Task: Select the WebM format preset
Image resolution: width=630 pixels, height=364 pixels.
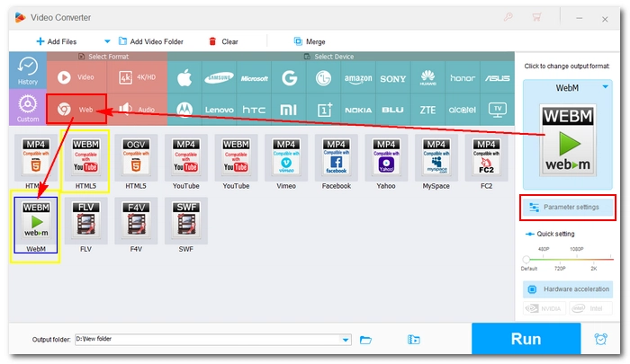Action: [x=36, y=226]
